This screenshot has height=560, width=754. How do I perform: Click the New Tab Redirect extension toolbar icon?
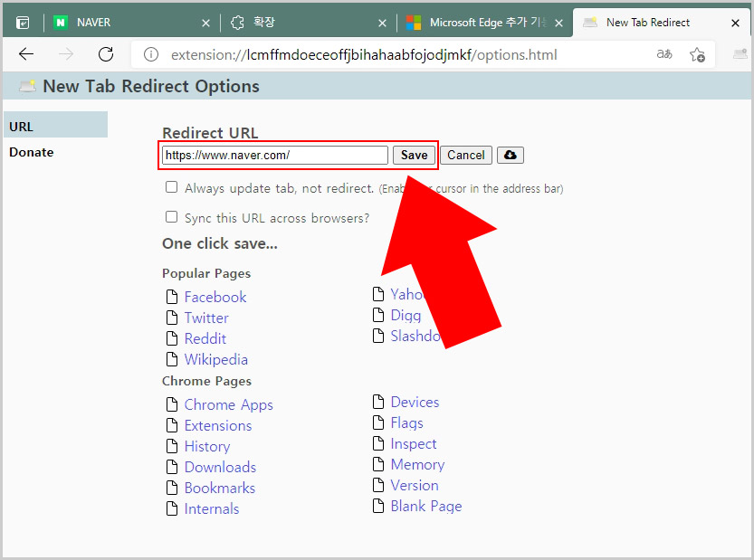[x=740, y=54]
